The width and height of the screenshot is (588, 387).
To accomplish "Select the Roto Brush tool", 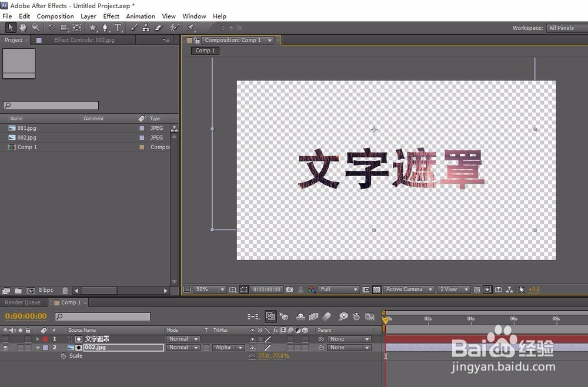I will click(175, 28).
